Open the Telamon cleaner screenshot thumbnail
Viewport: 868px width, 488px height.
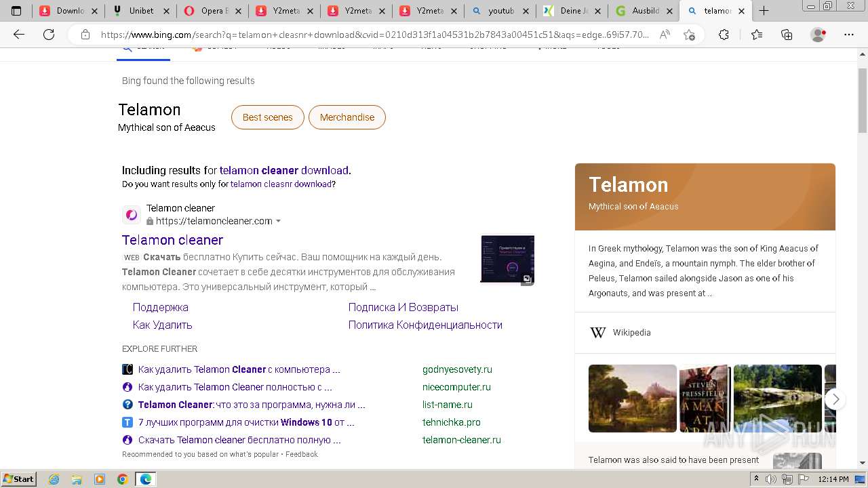click(x=507, y=259)
